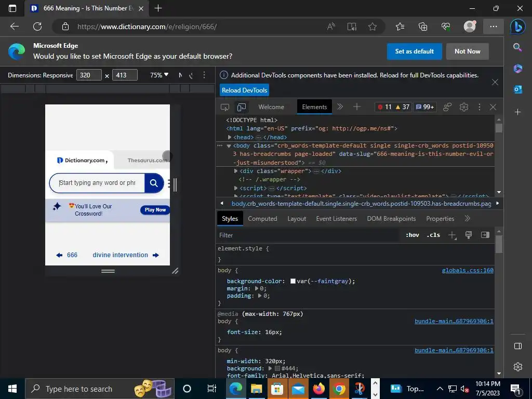Screen dimensions: 532x399
Task: Click the globals.css:160 source link
Action: (x=468, y=270)
